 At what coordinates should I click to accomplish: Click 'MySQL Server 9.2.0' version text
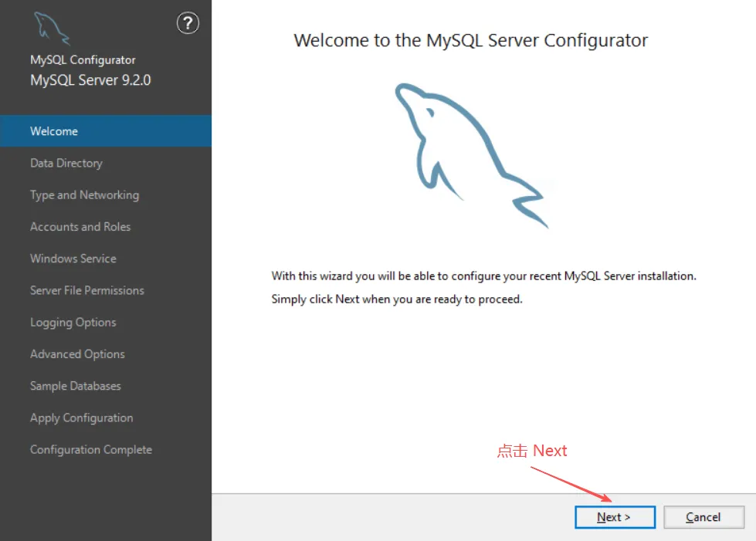tap(90, 80)
